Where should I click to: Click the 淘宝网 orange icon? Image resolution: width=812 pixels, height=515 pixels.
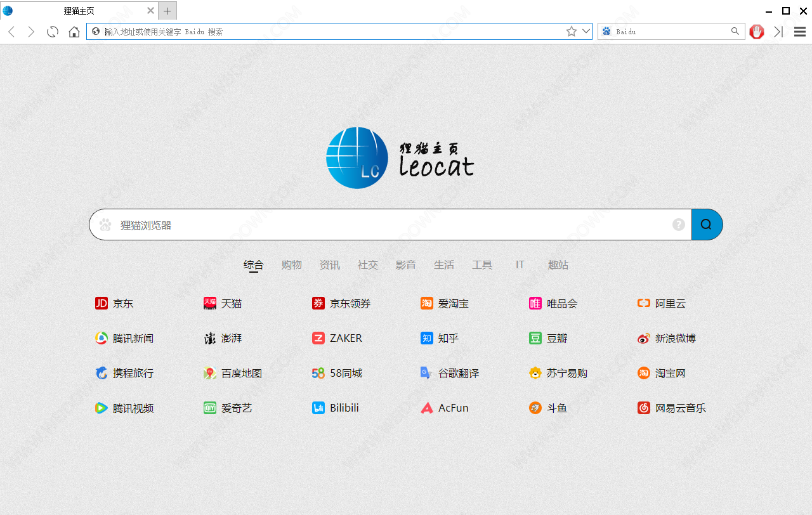click(x=644, y=374)
